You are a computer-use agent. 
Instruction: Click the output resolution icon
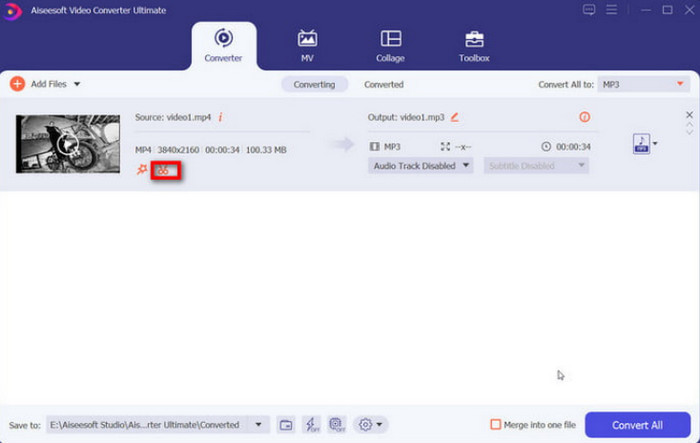pyautogui.click(x=445, y=146)
